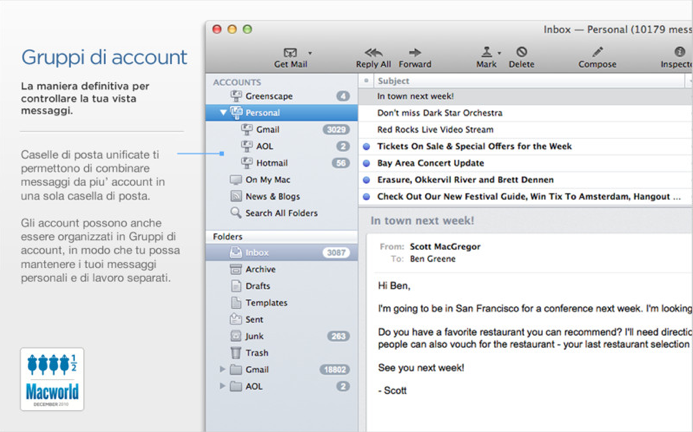Open News & Blogs feed account
The width and height of the screenshot is (693, 432).
[x=282, y=196]
